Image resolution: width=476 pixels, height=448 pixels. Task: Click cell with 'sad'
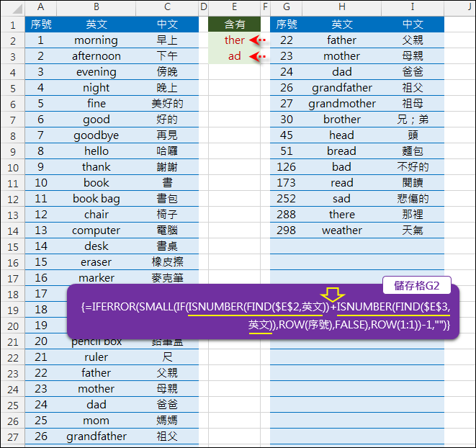tap(342, 199)
